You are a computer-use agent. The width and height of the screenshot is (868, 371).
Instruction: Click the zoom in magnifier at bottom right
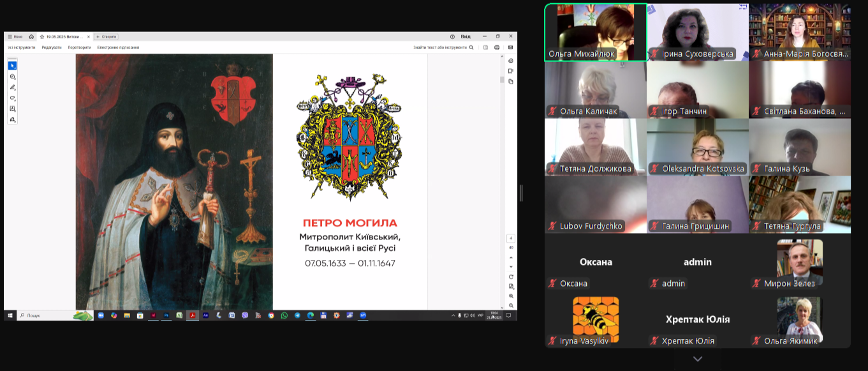511,296
